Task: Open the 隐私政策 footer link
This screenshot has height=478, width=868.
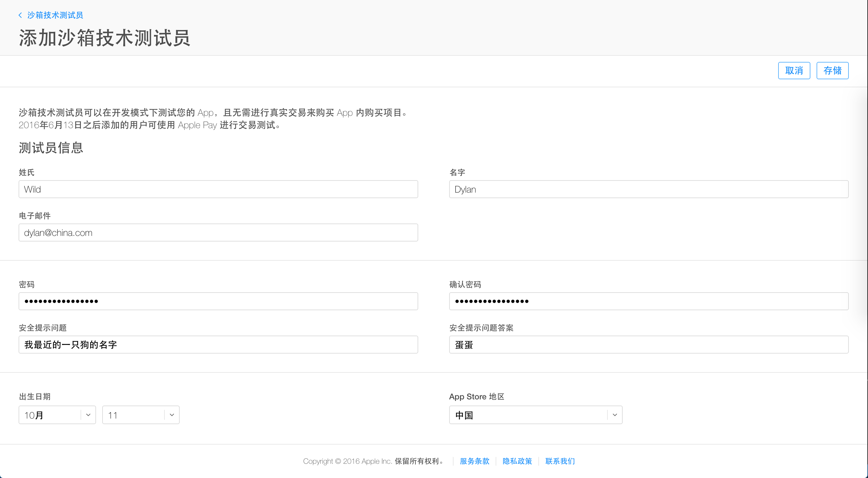Action: tap(517, 461)
